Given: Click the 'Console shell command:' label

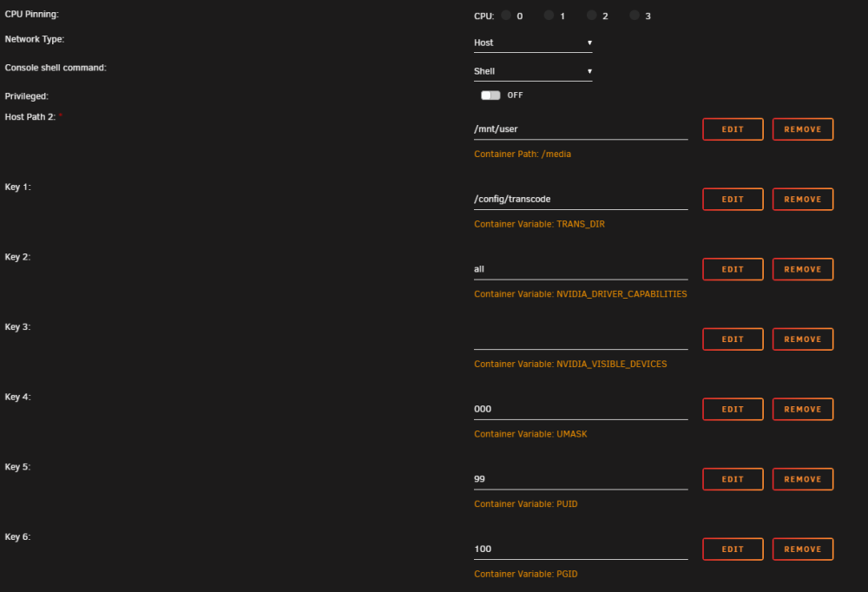Looking at the screenshot, I should tap(56, 68).
